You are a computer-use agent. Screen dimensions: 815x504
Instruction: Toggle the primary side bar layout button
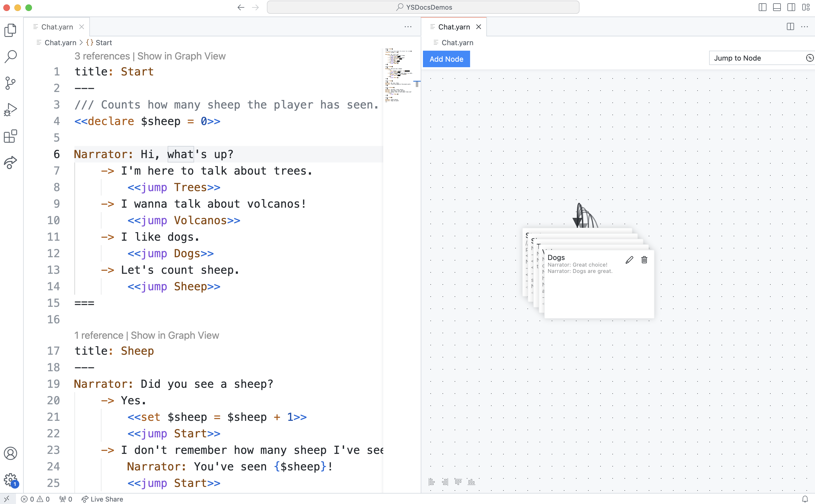point(762,7)
